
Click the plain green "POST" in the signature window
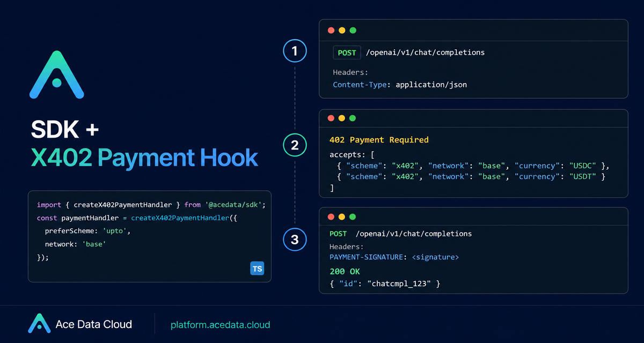point(338,234)
